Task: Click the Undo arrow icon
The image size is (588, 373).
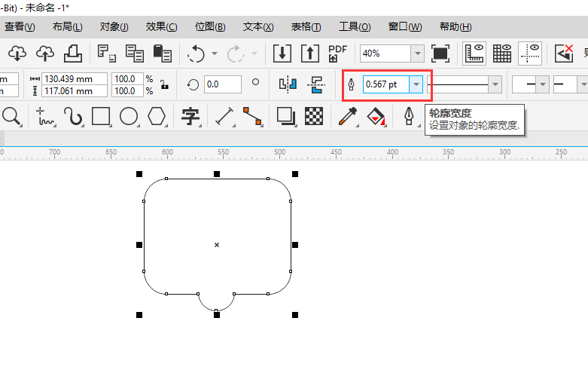Action: (196, 54)
